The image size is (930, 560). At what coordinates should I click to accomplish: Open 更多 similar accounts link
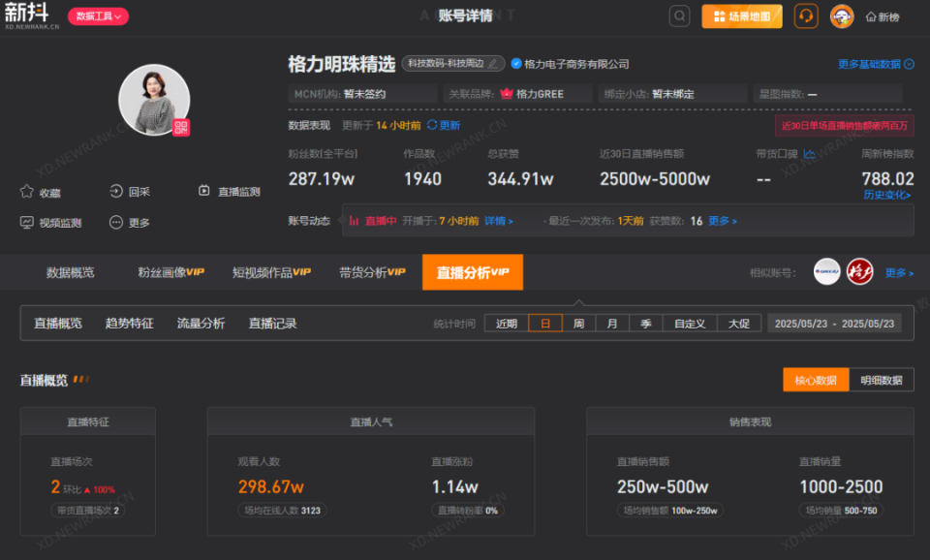click(x=899, y=273)
